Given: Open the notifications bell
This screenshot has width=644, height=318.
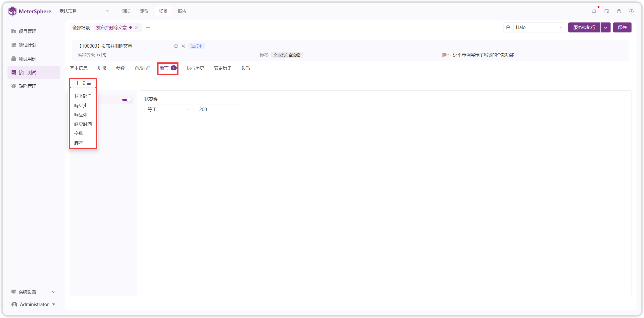Looking at the screenshot, I should [594, 11].
